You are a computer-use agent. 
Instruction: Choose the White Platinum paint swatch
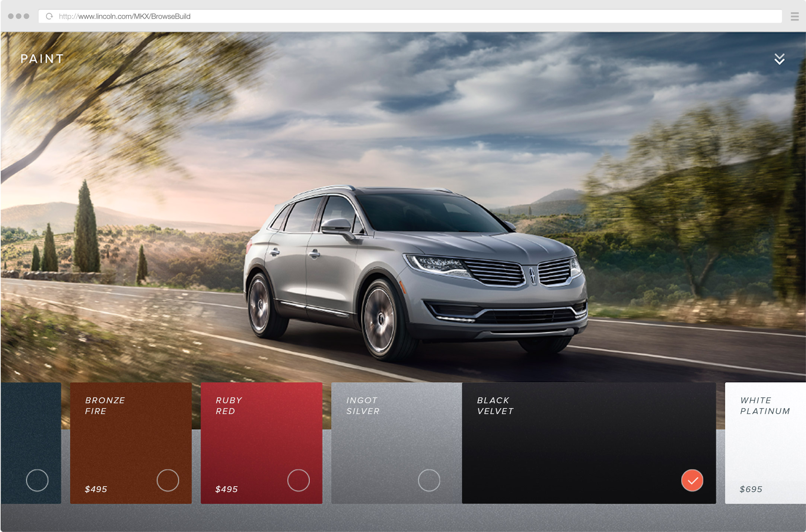tap(765, 443)
